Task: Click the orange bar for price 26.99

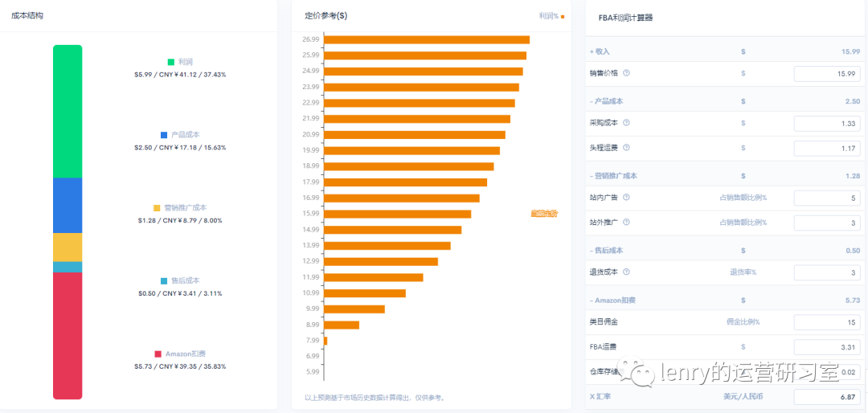Action: [x=427, y=40]
